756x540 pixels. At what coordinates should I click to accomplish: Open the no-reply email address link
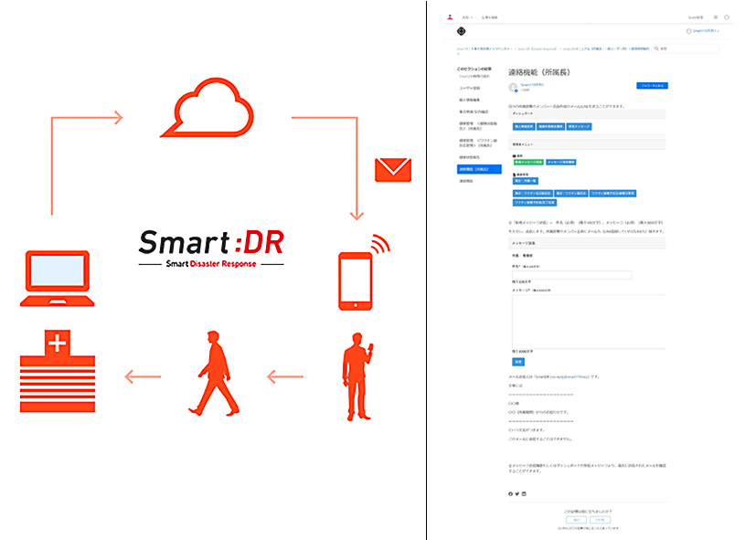(569, 376)
